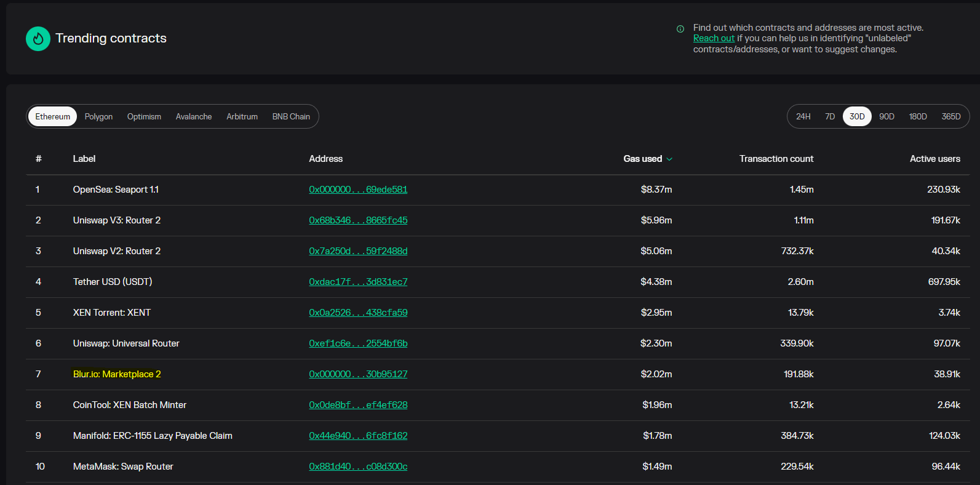The image size is (980, 485).
Task: Select the 90D time range
Action: pyautogui.click(x=886, y=116)
